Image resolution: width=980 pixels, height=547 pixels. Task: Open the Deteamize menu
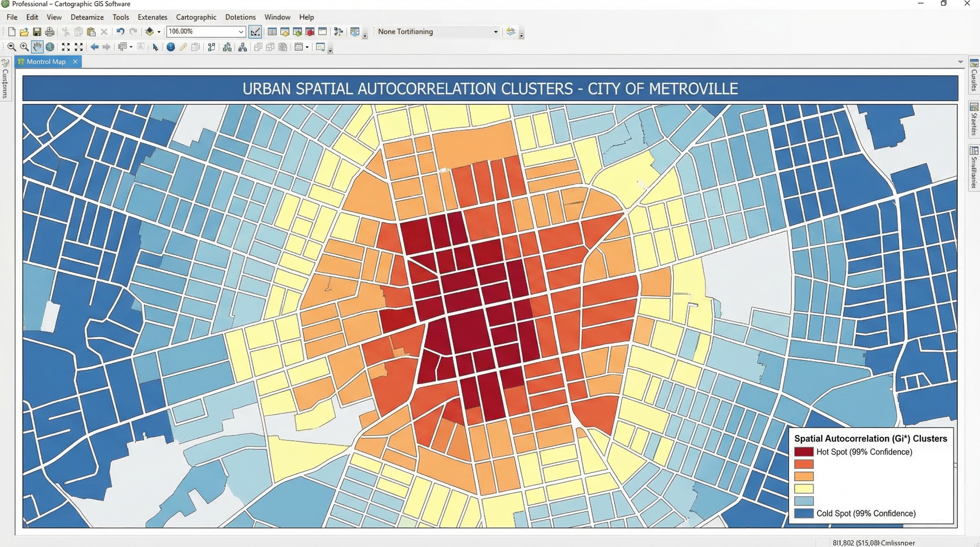(x=87, y=17)
